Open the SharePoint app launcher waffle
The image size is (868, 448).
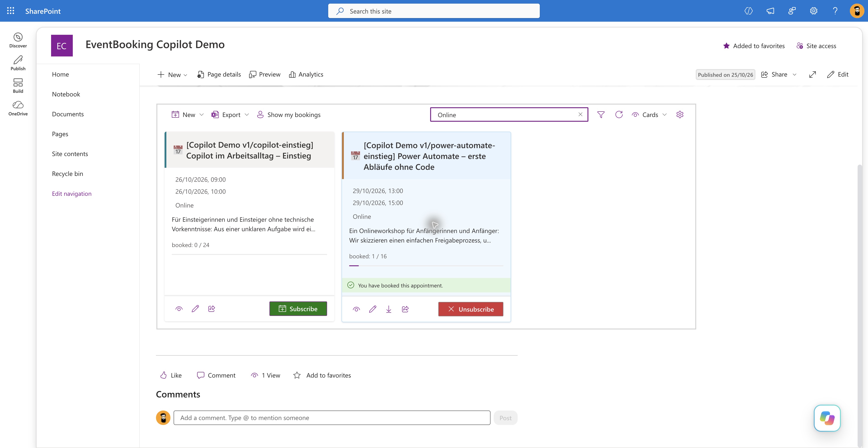10,11
